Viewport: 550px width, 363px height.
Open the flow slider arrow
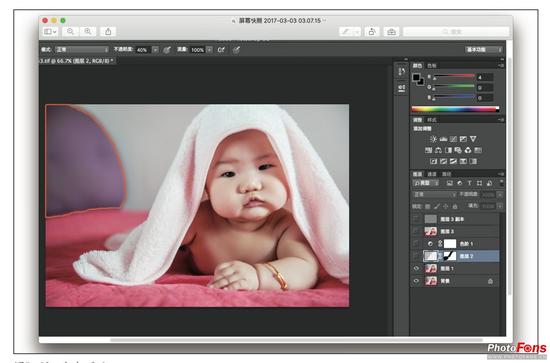[209, 50]
